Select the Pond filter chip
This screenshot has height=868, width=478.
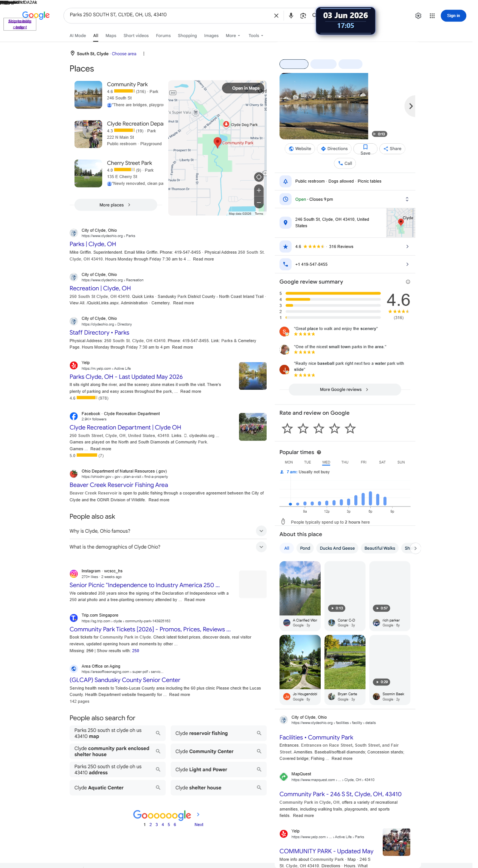[305, 548]
